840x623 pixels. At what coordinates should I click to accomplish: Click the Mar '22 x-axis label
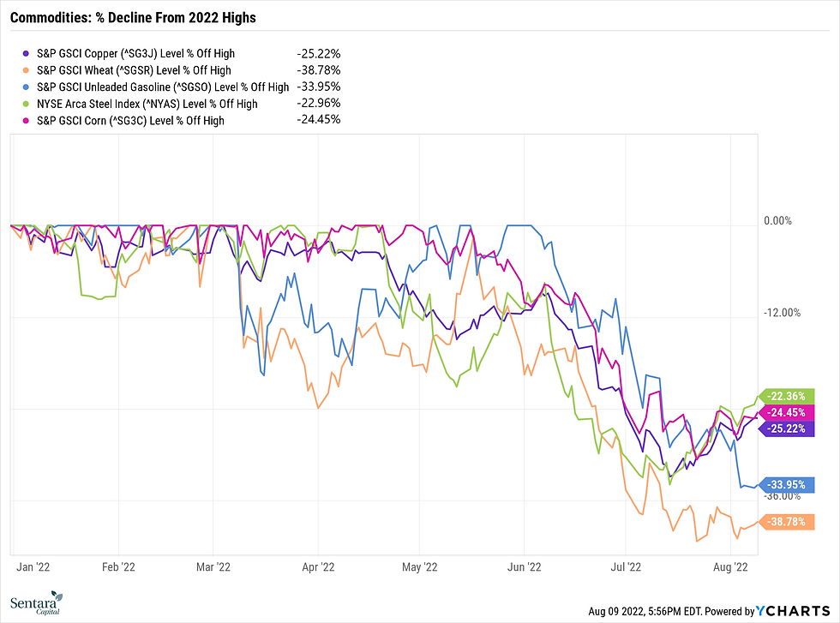pyautogui.click(x=213, y=566)
